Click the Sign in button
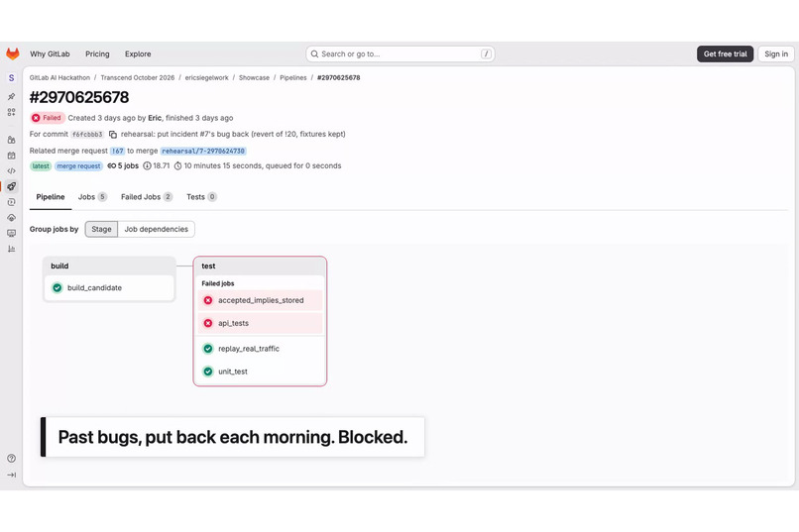The height and width of the screenshot is (532, 799). click(x=776, y=53)
